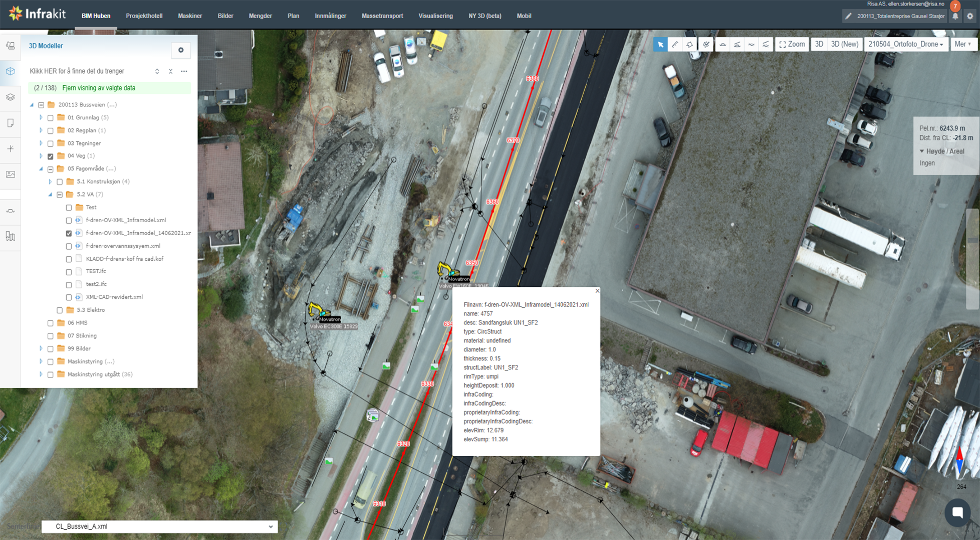Open the 3D cube models sidebar icon

click(x=11, y=71)
